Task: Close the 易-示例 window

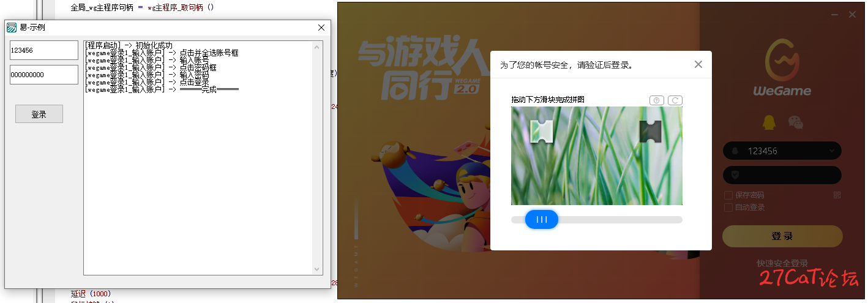Action: 321,28
